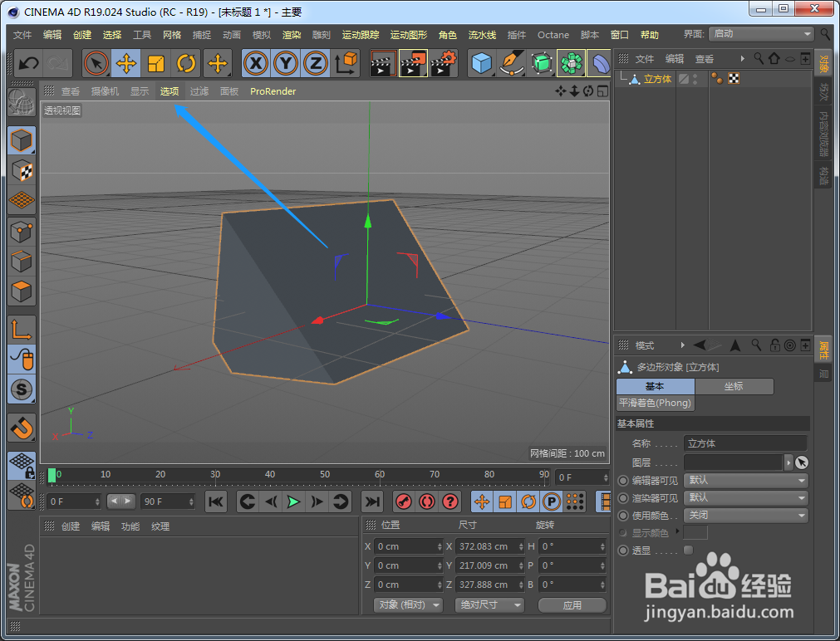
Task: Open the array modeling objects icon
Action: (x=572, y=64)
